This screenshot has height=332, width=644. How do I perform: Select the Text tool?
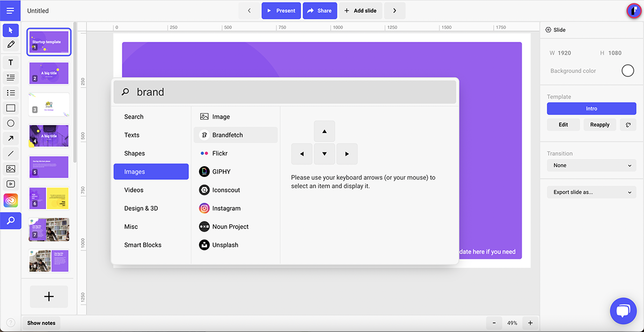[10, 62]
